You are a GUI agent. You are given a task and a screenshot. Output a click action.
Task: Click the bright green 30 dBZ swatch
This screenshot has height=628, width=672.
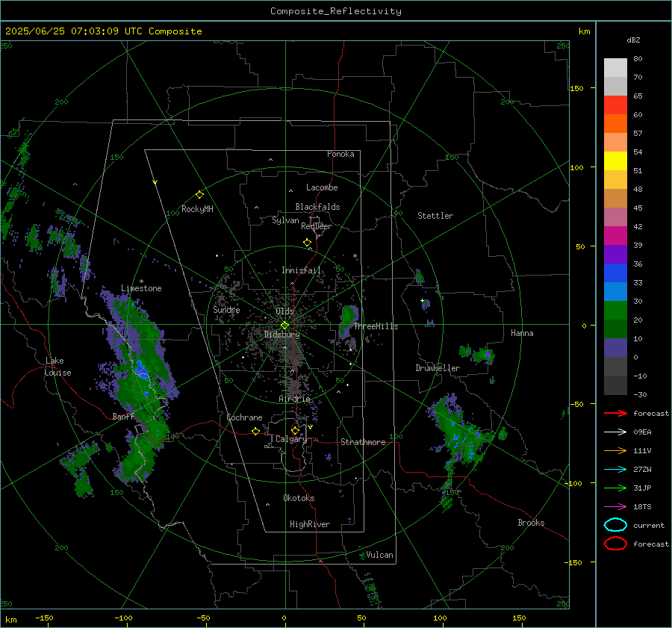pos(615,311)
